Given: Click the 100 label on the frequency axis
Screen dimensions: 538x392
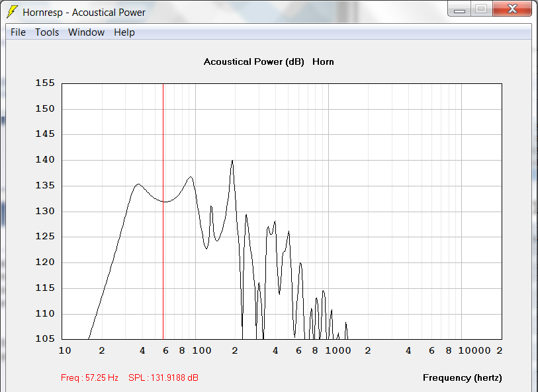Looking at the screenshot, I should pos(202,350).
